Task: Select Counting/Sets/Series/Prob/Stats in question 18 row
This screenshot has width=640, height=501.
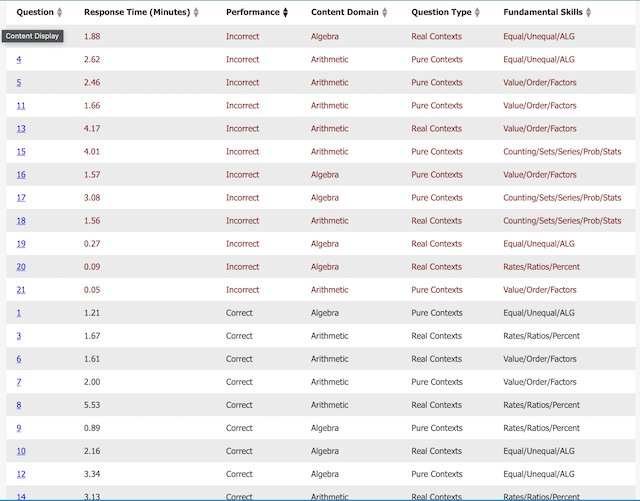Action: coord(562,221)
